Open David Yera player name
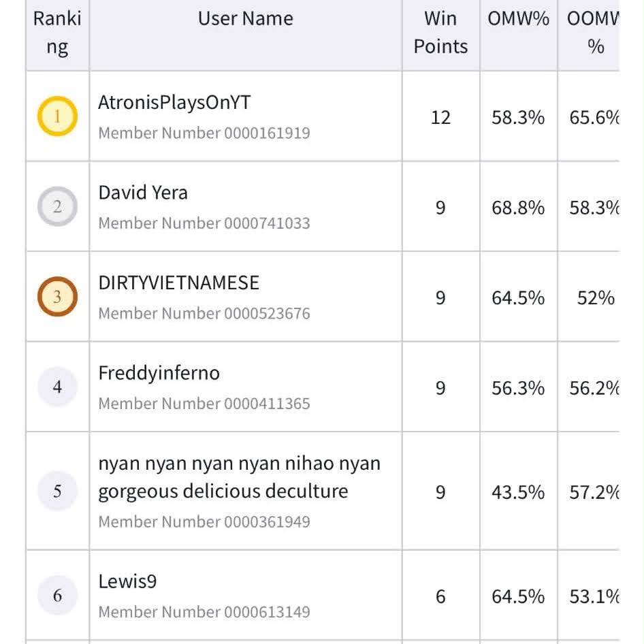 pyautogui.click(x=143, y=193)
